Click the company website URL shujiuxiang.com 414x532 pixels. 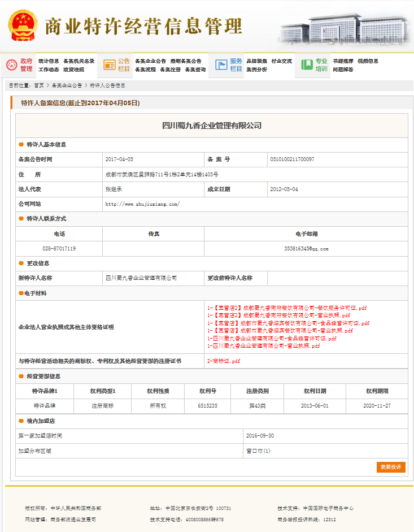(142, 204)
